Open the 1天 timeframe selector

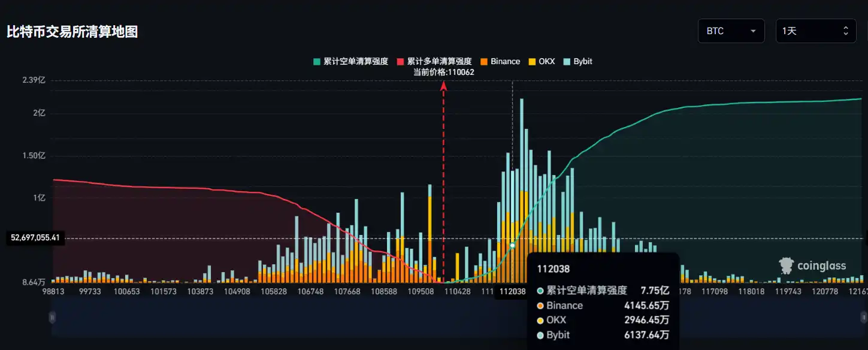pyautogui.click(x=816, y=31)
